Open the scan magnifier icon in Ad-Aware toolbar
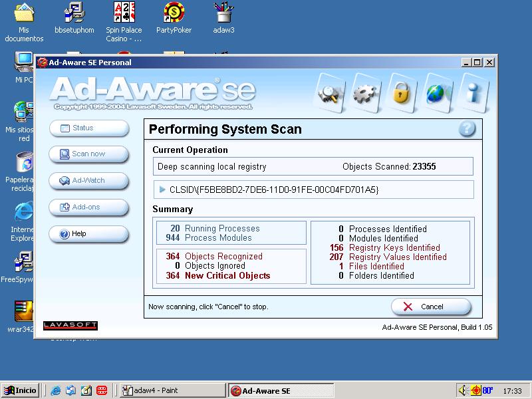The width and height of the screenshot is (532, 399). [x=331, y=93]
